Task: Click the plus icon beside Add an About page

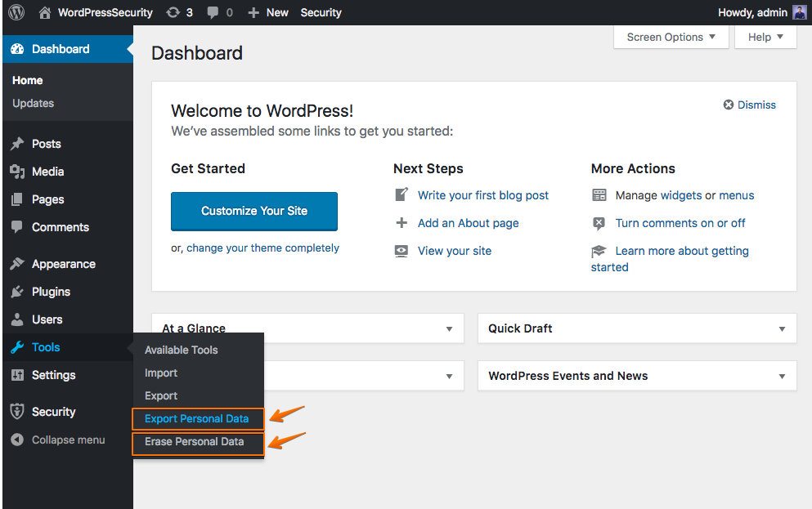Action: [402, 223]
